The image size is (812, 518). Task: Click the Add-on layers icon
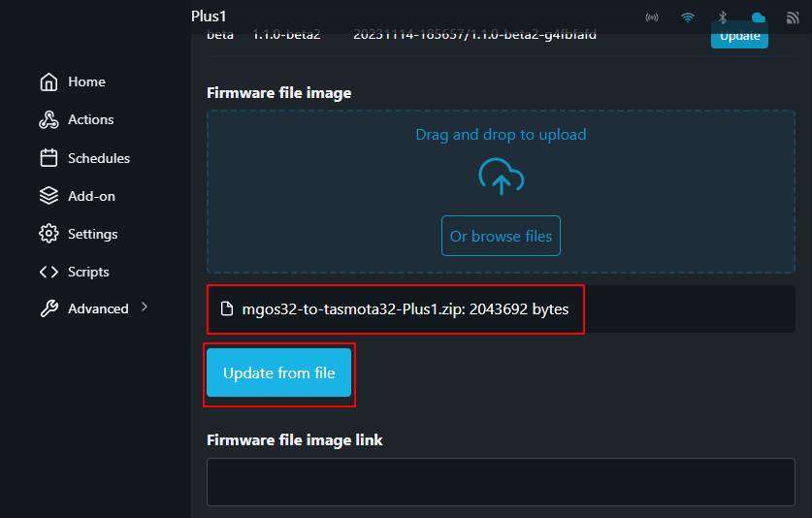49,196
